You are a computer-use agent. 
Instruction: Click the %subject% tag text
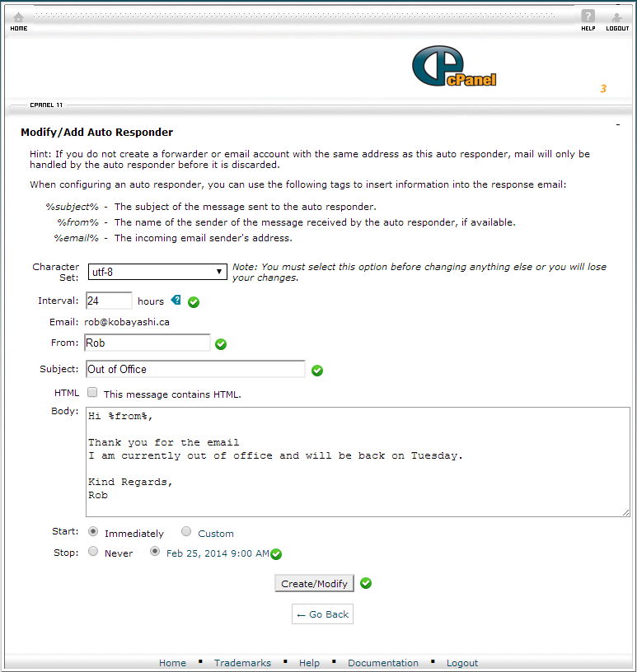(72, 207)
